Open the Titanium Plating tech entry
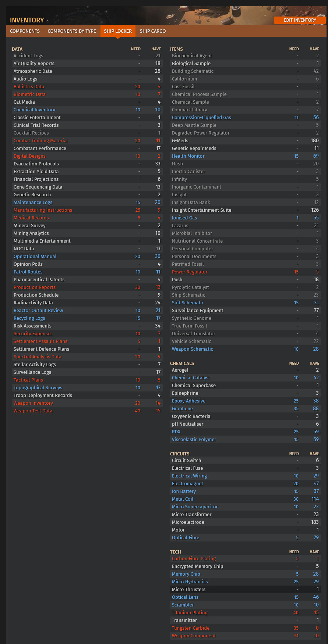328x644 pixels. click(x=190, y=613)
